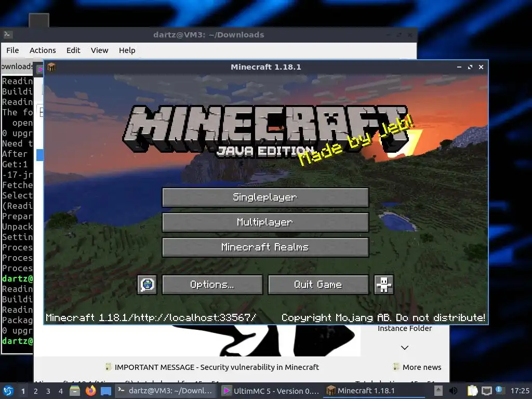This screenshot has width=532, height=399.
Task: Click the Minecraft 1.18.1 taskbar entry
Action: (x=374, y=391)
